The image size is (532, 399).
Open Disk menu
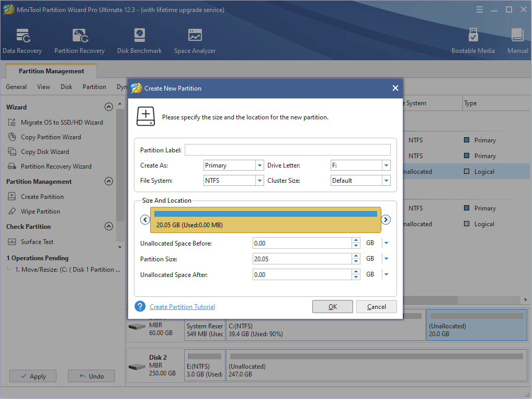click(x=66, y=87)
